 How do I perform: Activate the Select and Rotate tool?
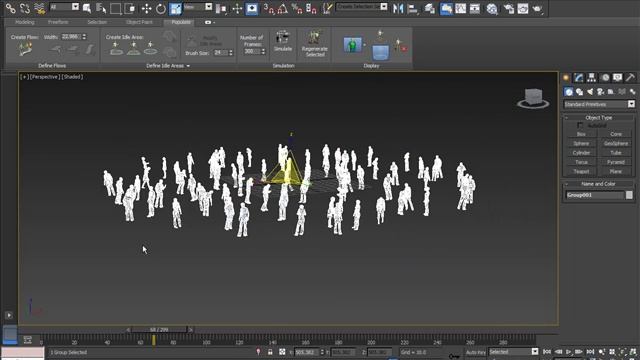pyautogui.click(x=161, y=8)
